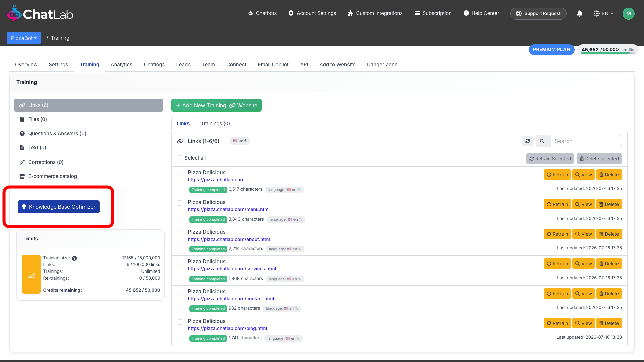Switch to the Leads tab

tap(183, 65)
